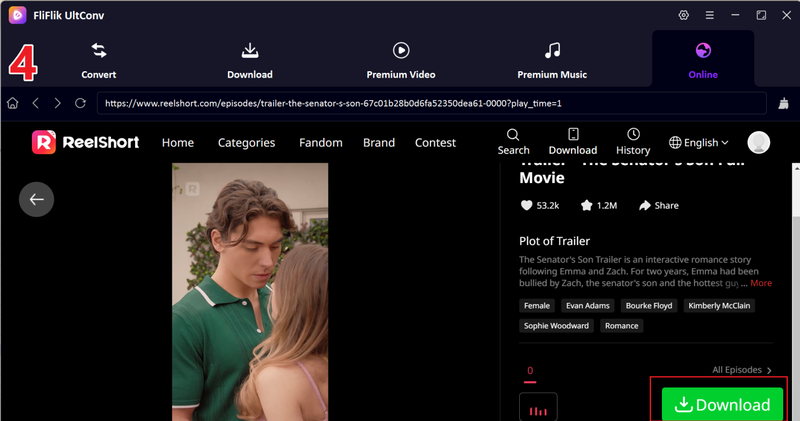
Task: Click the URL address field
Action: click(432, 103)
